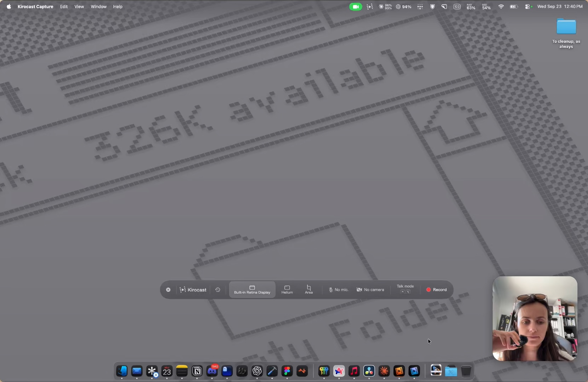
Task: Click date and time in menu bar
Action: pyautogui.click(x=560, y=6)
